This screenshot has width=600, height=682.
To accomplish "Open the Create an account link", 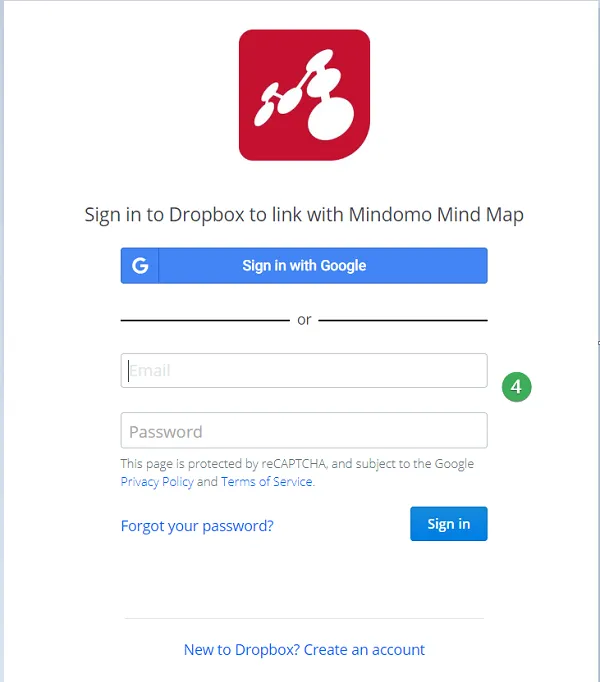I will point(364,650).
